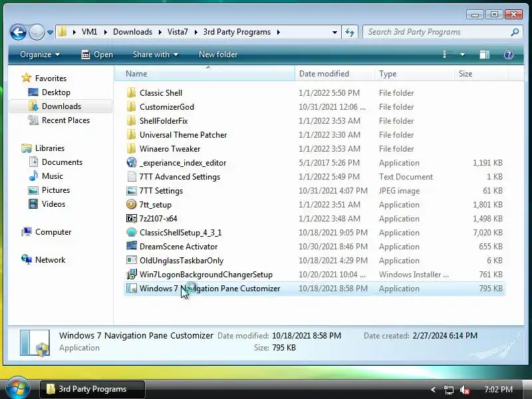Click the 1,191 KB size cell
532x399 pixels.
pos(487,163)
